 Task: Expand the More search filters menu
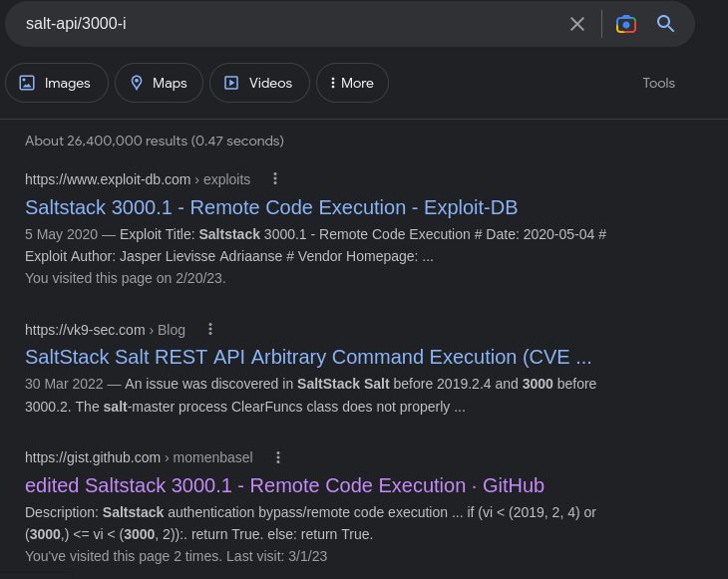[x=352, y=83]
